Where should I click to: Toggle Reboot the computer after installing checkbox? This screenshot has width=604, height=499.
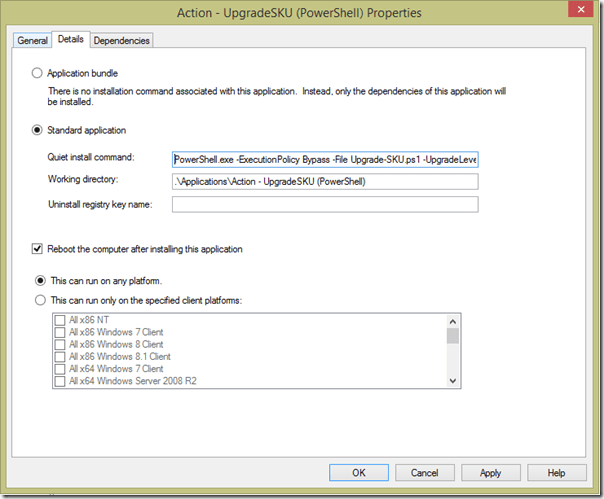(x=39, y=249)
